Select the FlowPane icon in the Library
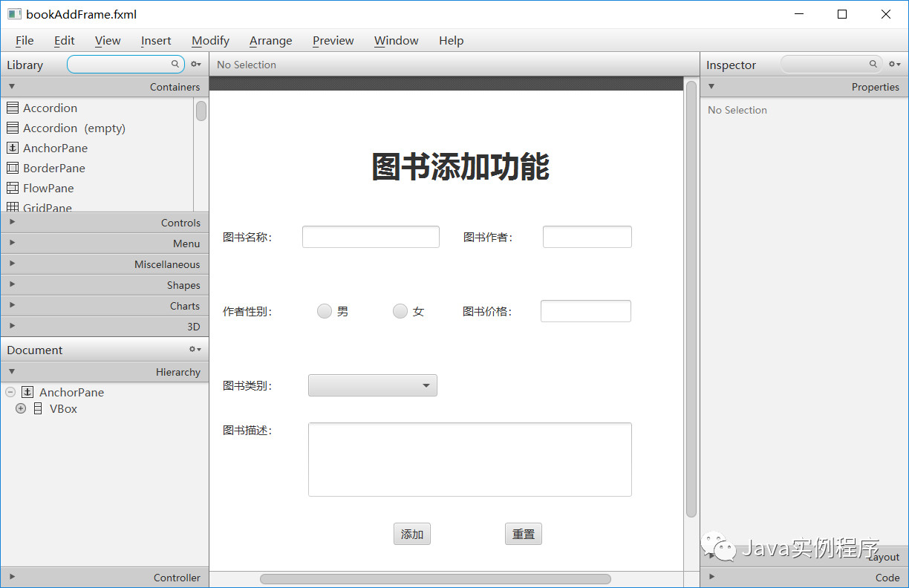This screenshot has width=909, height=588. [13, 188]
